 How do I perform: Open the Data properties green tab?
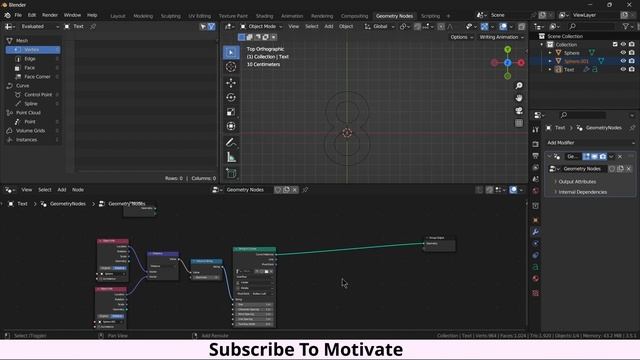point(536,267)
